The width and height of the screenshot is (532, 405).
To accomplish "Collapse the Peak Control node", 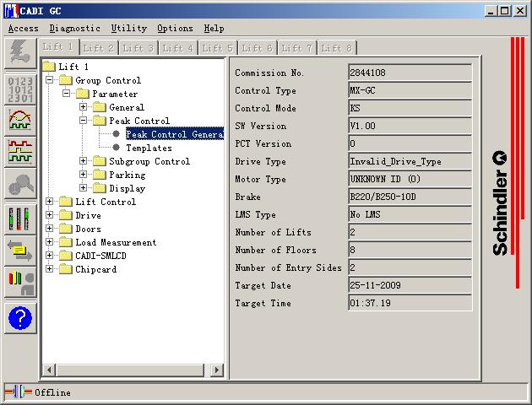I will 83,121.
